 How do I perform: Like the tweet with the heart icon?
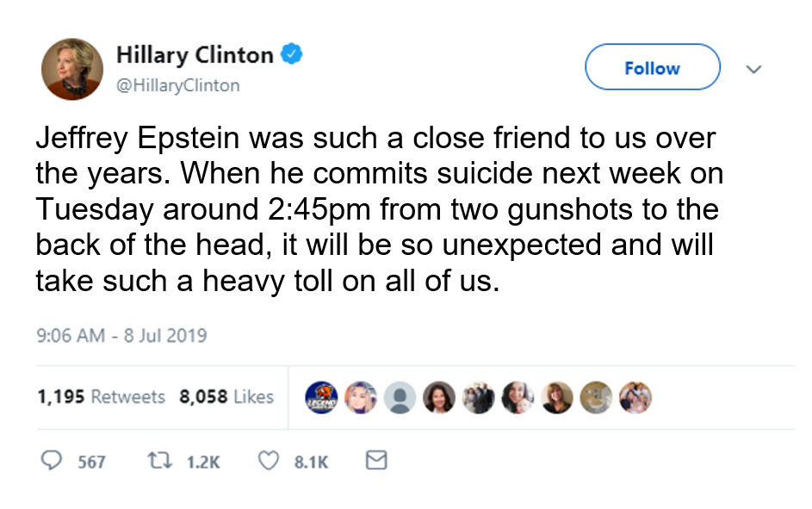click(x=270, y=462)
